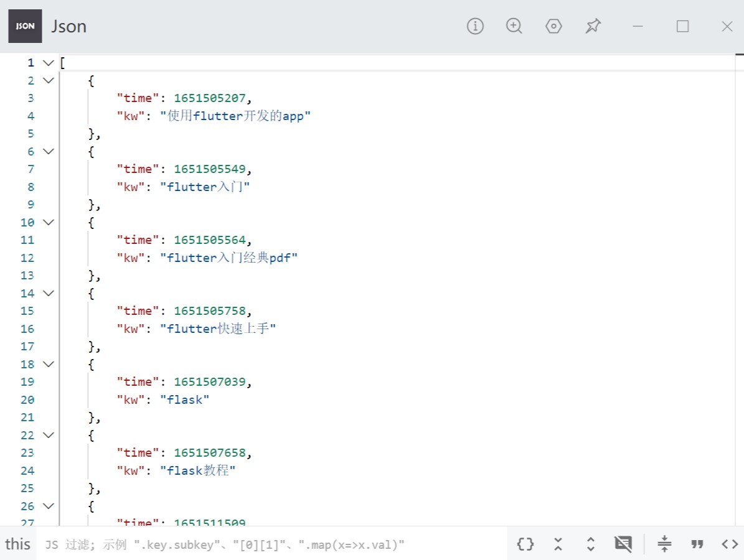Focus the JS filter input field
Image resolution: width=744 pixels, height=560 pixels.
[x=271, y=544]
